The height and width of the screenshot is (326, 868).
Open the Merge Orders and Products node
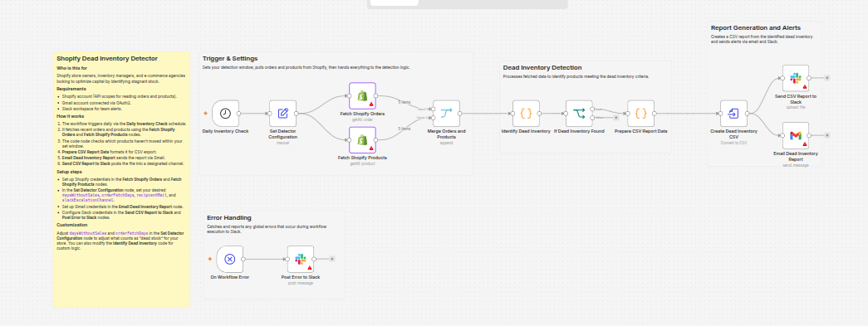(x=447, y=114)
